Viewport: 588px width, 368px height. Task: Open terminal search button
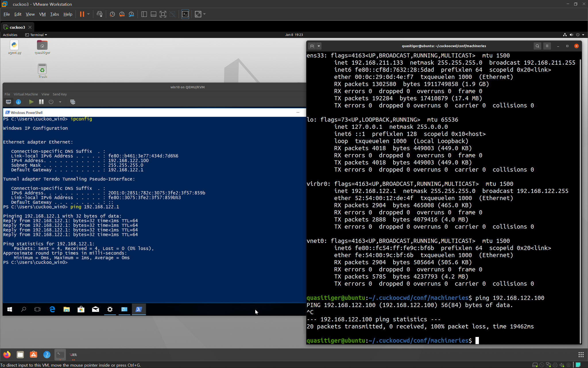click(x=537, y=46)
